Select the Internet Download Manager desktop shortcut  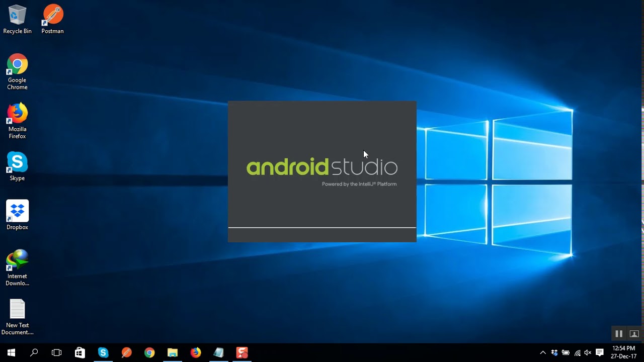point(17,267)
